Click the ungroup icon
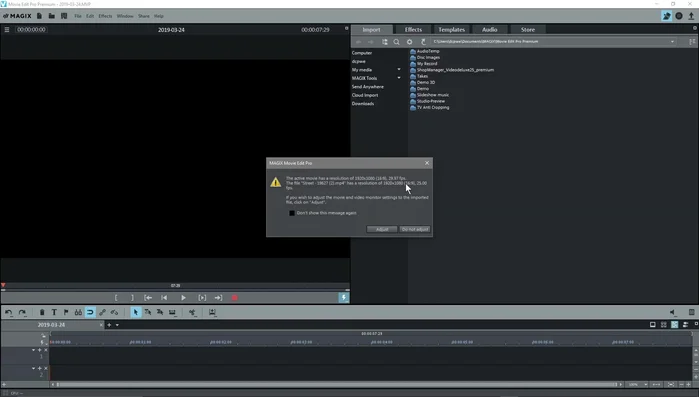Image resolution: width=699 pixels, height=397 pixels. [x=115, y=312]
